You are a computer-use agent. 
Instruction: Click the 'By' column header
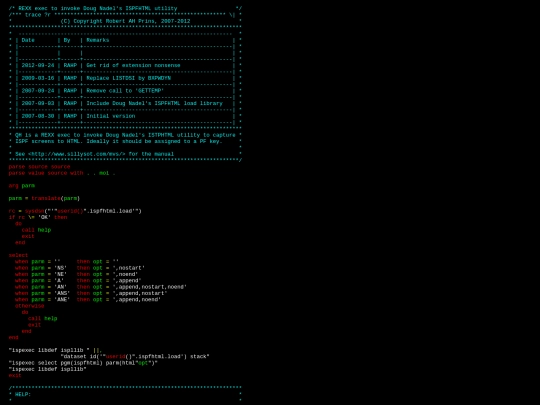tap(67, 40)
